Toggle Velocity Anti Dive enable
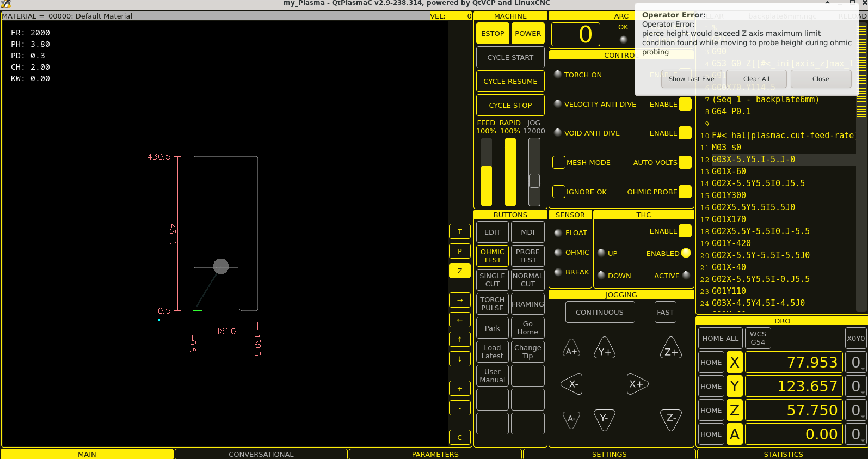 pos(685,104)
